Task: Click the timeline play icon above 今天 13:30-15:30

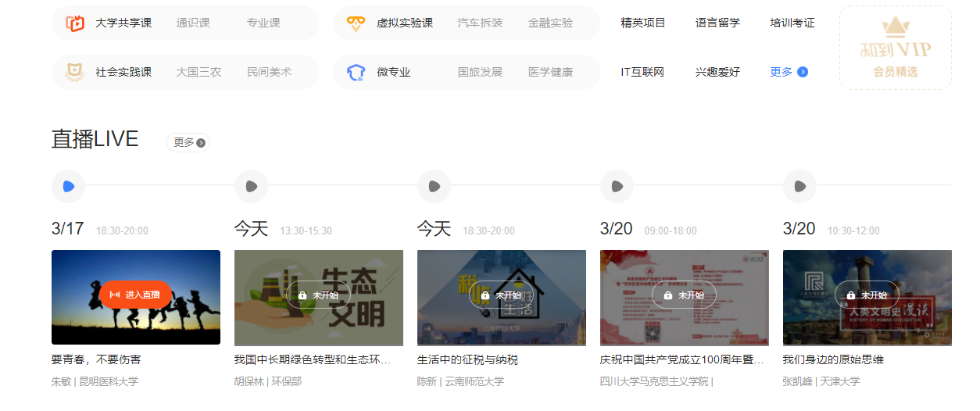Action: point(251,186)
